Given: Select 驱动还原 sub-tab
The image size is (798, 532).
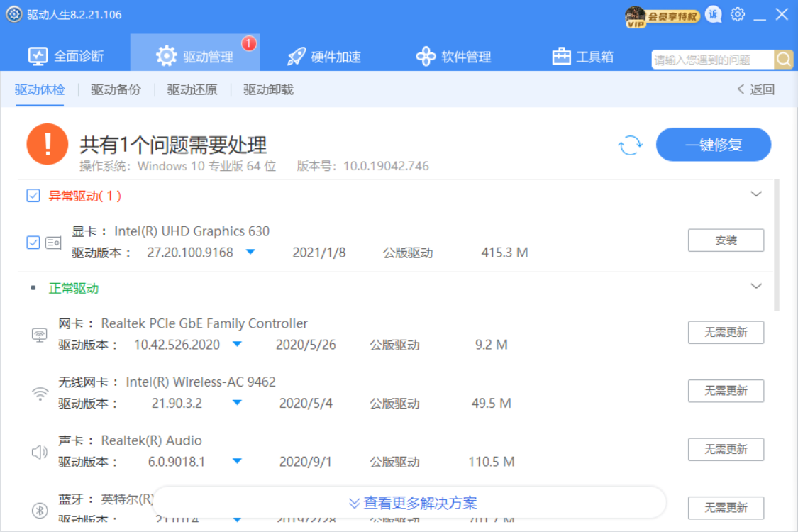Looking at the screenshot, I should coord(192,89).
